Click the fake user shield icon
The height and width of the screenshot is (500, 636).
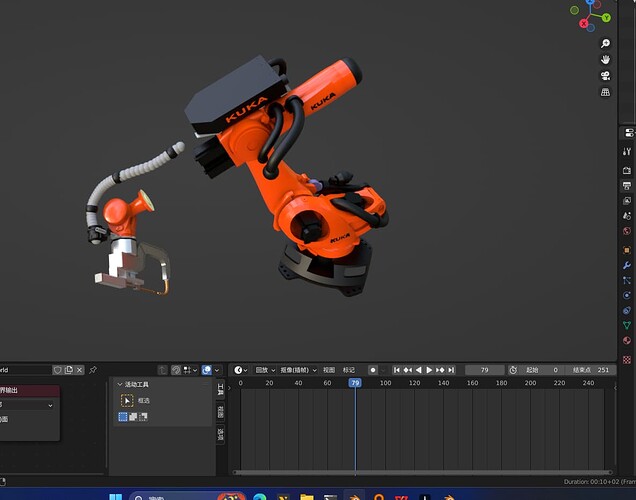point(58,370)
